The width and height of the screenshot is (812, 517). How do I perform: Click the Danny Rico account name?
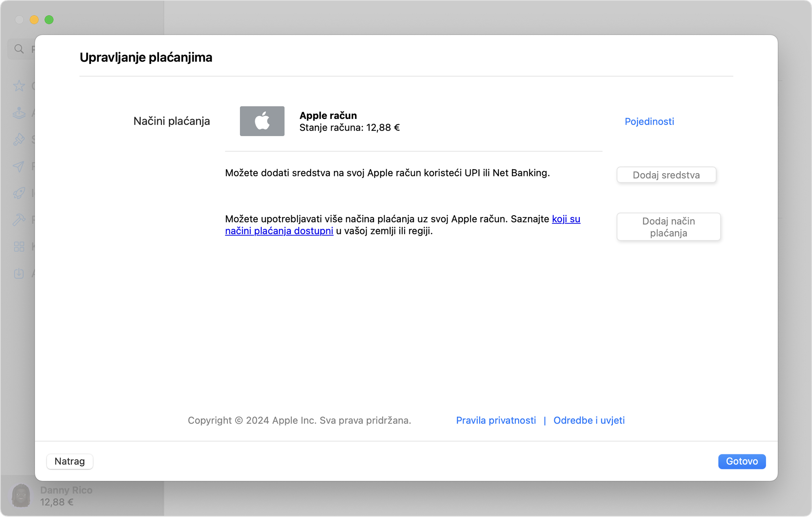pyautogui.click(x=66, y=490)
